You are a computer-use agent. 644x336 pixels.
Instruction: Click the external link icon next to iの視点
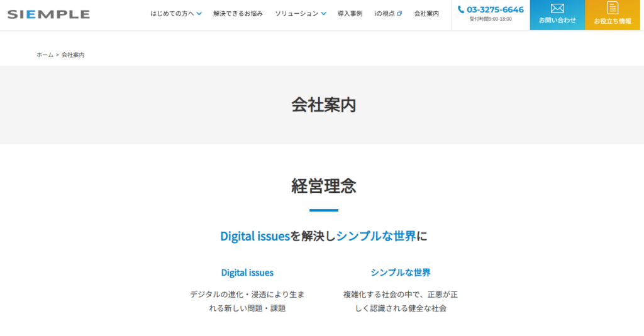pyautogui.click(x=399, y=14)
